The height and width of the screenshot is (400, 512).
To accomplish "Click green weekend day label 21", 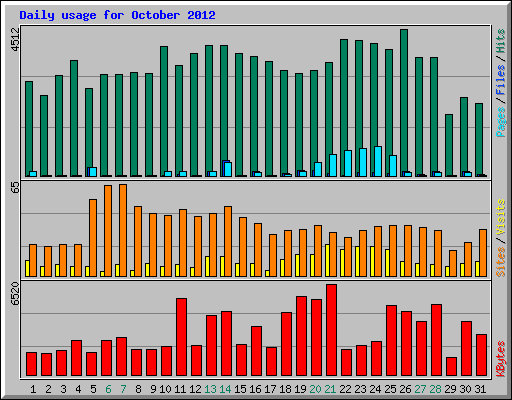I will (330, 389).
